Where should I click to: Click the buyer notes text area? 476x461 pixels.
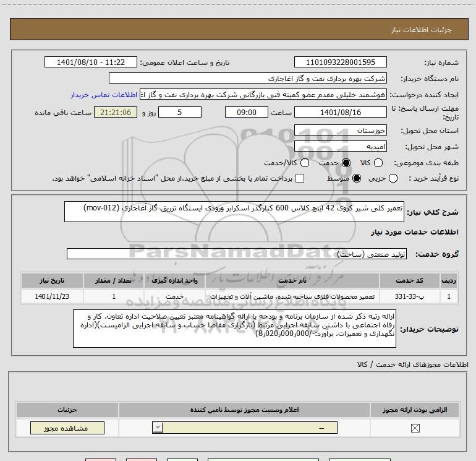coord(234,329)
